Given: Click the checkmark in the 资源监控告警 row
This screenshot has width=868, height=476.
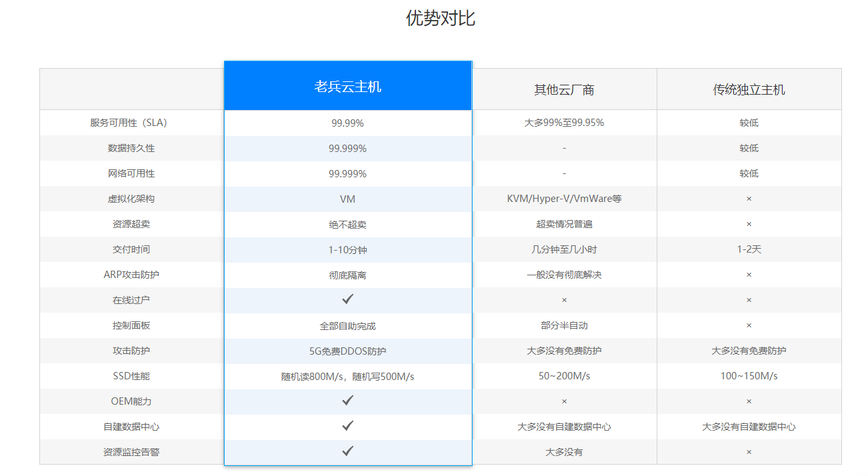Looking at the screenshot, I should tap(347, 451).
